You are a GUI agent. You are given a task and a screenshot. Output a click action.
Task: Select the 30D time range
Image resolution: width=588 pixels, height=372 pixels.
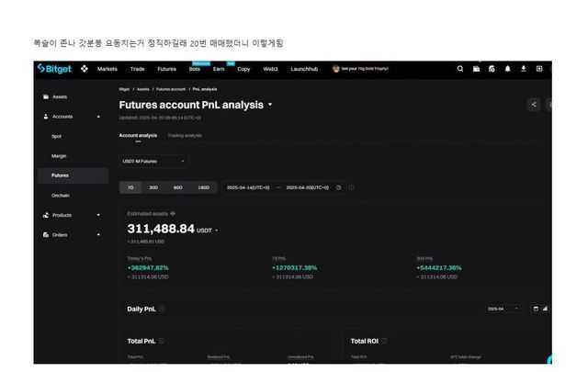point(153,187)
